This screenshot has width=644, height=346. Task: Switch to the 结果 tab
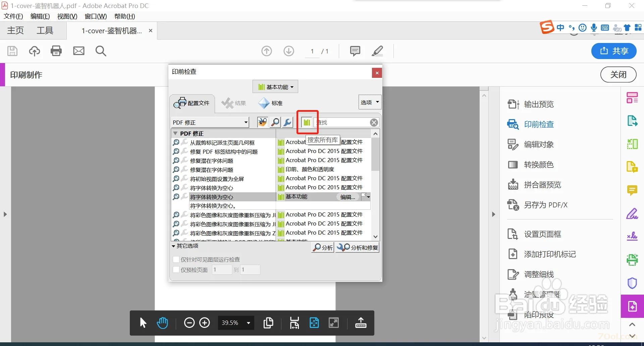pyautogui.click(x=234, y=103)
